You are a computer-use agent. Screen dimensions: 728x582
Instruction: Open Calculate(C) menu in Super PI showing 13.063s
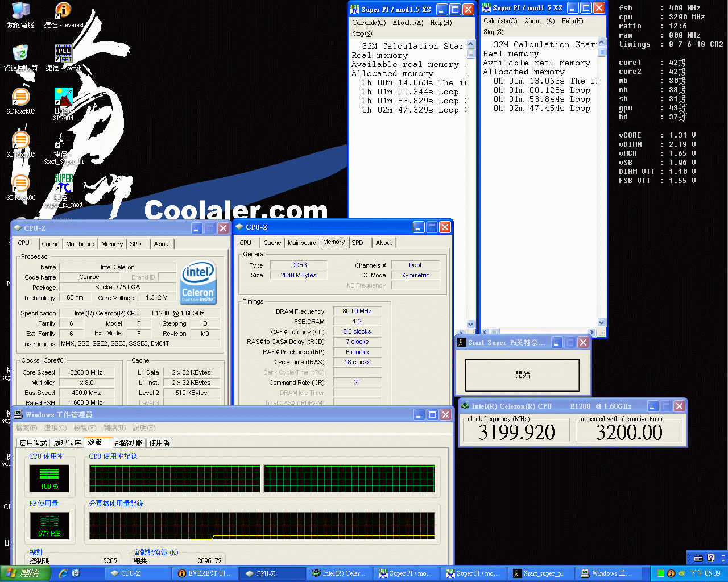(x=500, y=21)
